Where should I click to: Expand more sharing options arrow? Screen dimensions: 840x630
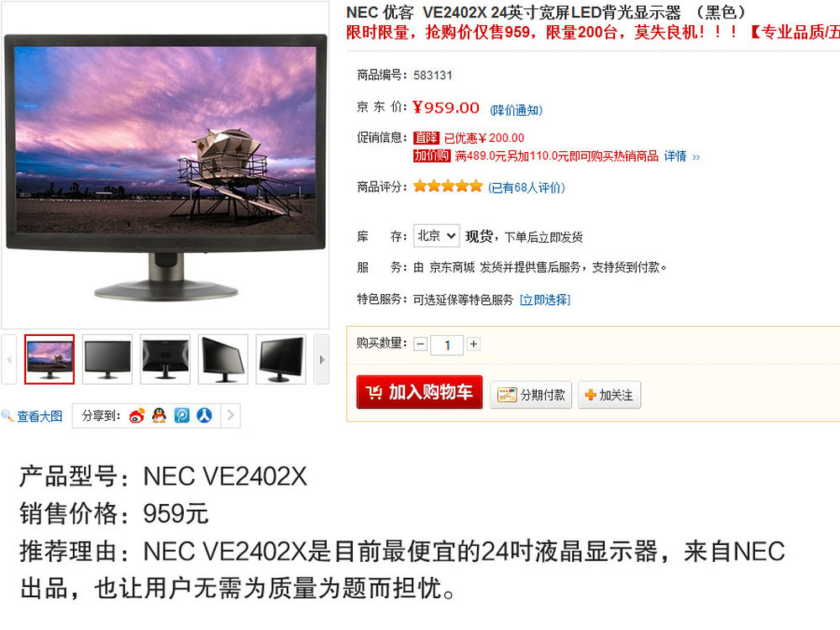point(230,415)
